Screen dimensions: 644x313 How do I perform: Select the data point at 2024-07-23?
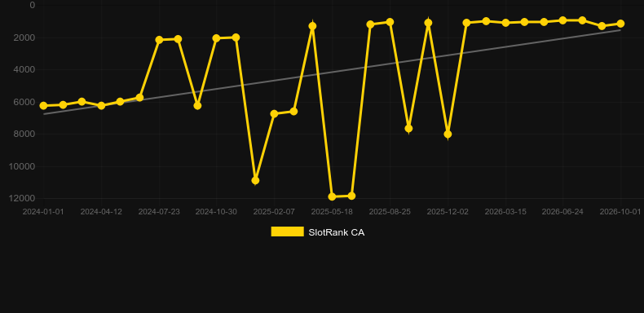[159, 40]
